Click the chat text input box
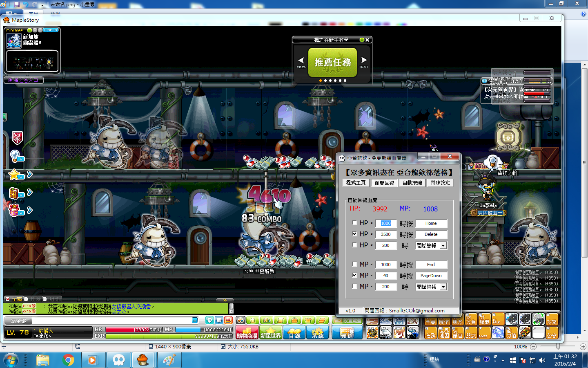Screen dimensions: 588x368 pyautogui.click(x=111, y=321)
